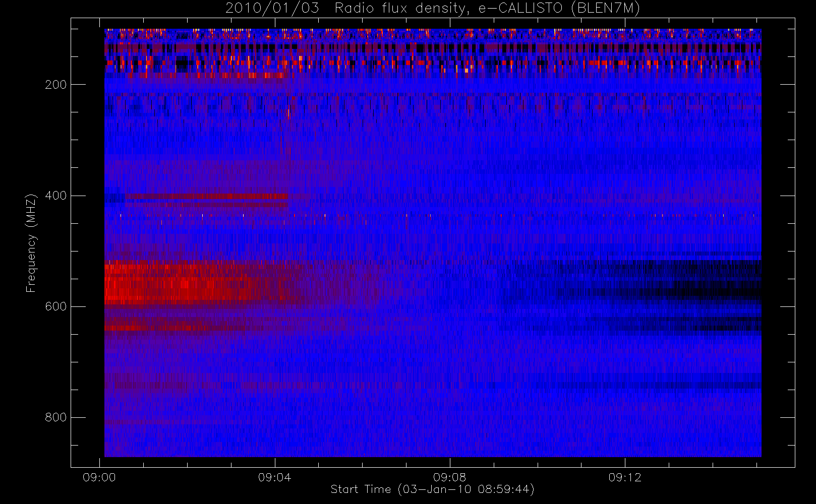The height and width of the screenshot is (504, 816).
Task: Click the 200 frequency tick label
Action: 56,85
